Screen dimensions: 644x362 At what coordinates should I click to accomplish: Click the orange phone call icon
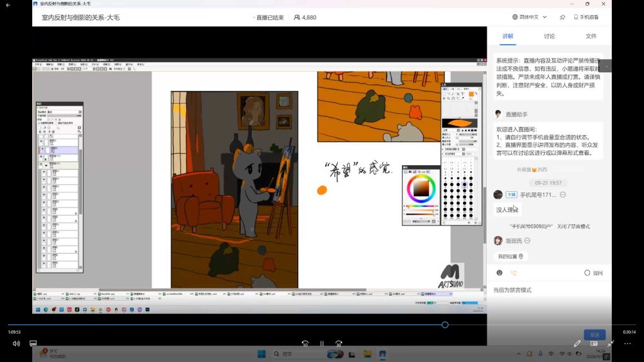click(513, 273)
